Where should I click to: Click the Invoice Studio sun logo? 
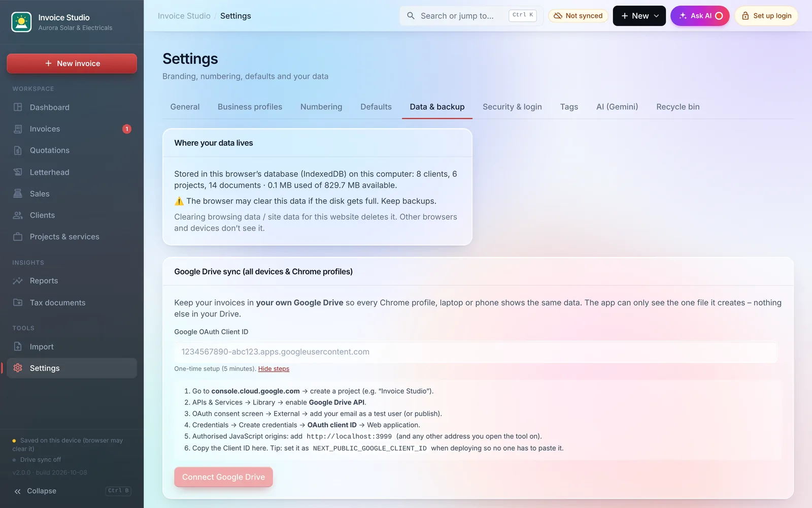pyautogui.click(x=21, y=22)
